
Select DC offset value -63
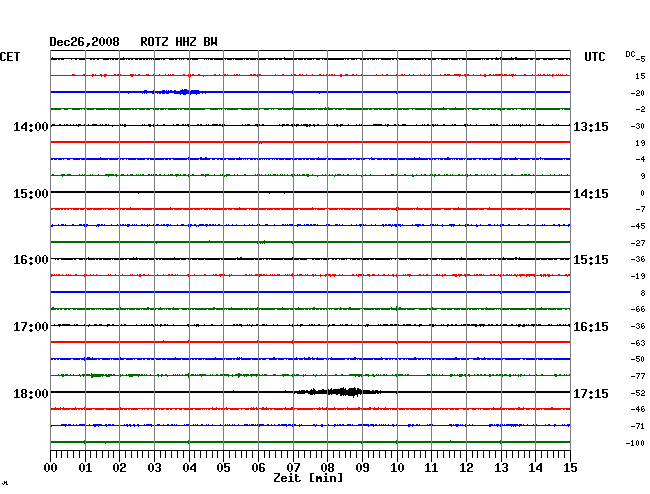638,343
